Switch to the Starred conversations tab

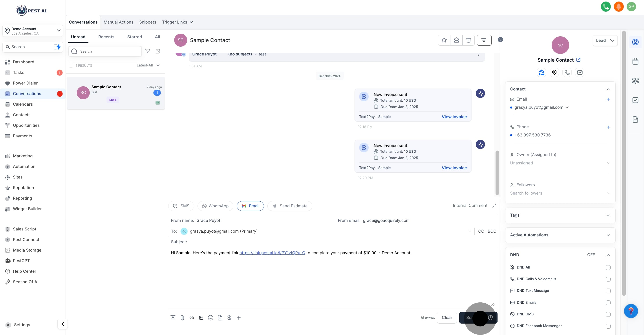[x=135, y=37]
